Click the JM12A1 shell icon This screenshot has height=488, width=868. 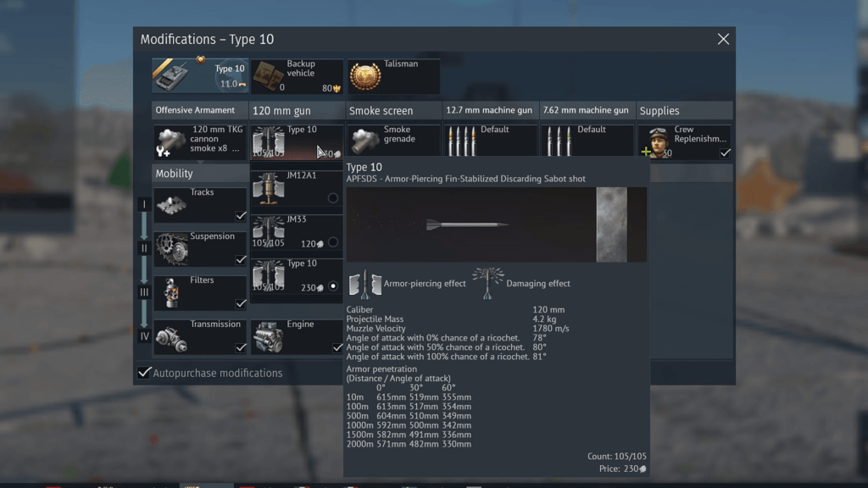pyautogui.click(x=269, y=187)
